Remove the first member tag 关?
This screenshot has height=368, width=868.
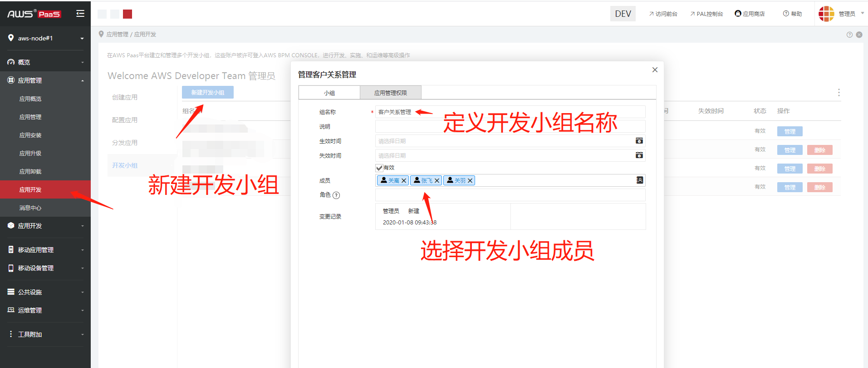click(404, 181)
